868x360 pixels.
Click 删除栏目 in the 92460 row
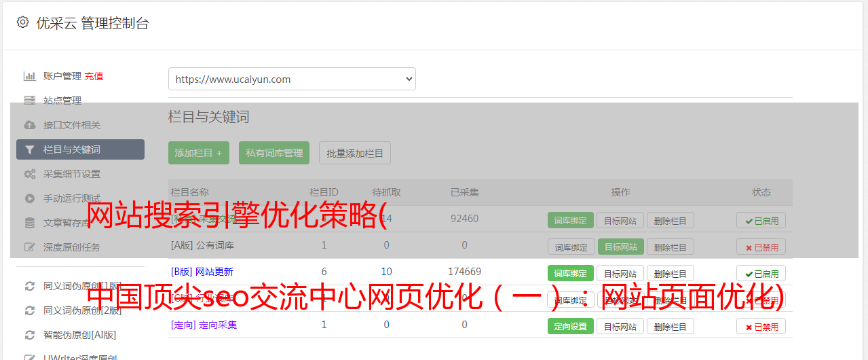click(670, 220)
